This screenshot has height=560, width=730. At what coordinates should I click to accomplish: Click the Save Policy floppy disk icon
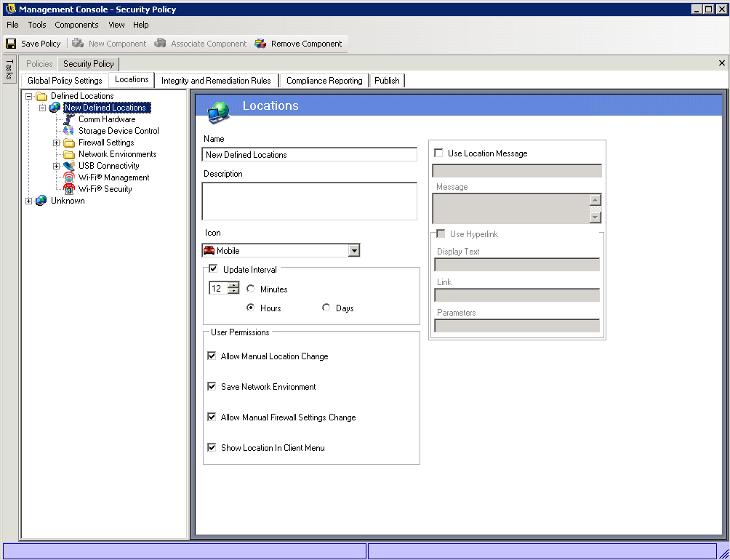tap(11, 44)
